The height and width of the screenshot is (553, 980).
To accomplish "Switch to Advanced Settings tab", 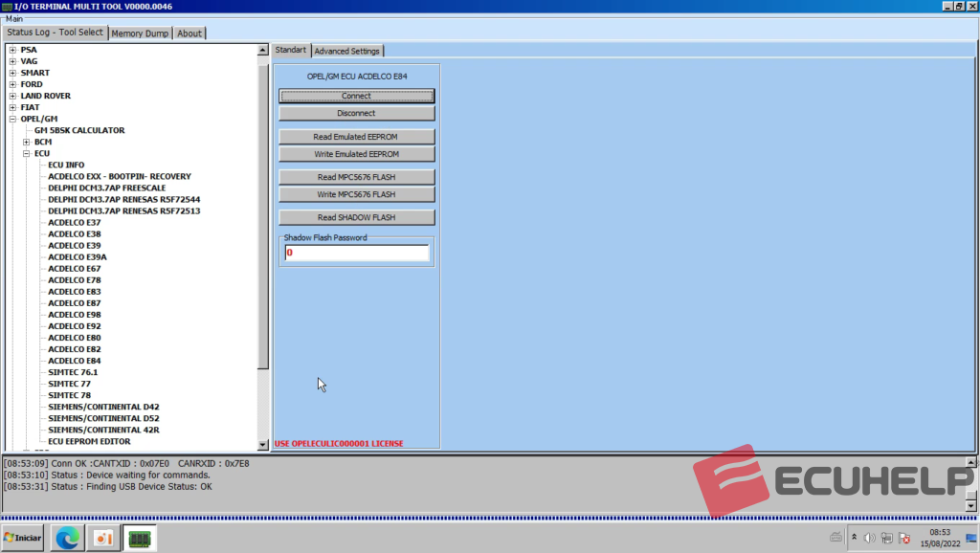I will coord(346,52).
